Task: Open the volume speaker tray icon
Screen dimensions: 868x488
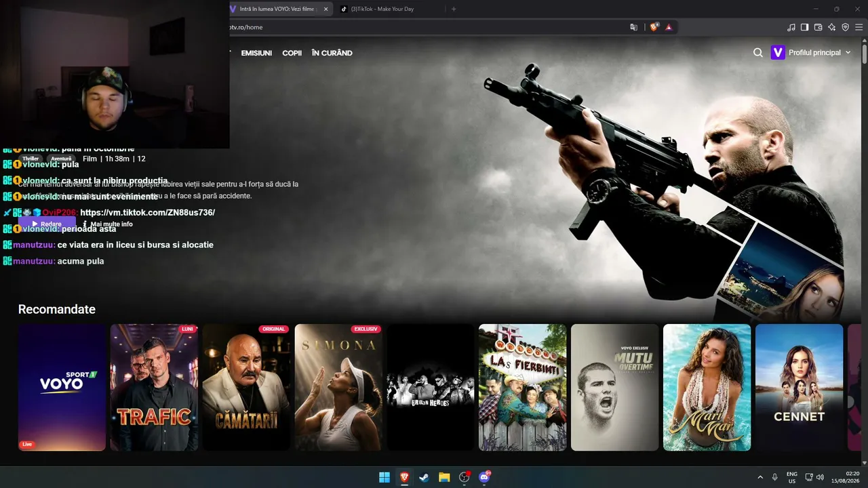Action: tap(820, 477)
